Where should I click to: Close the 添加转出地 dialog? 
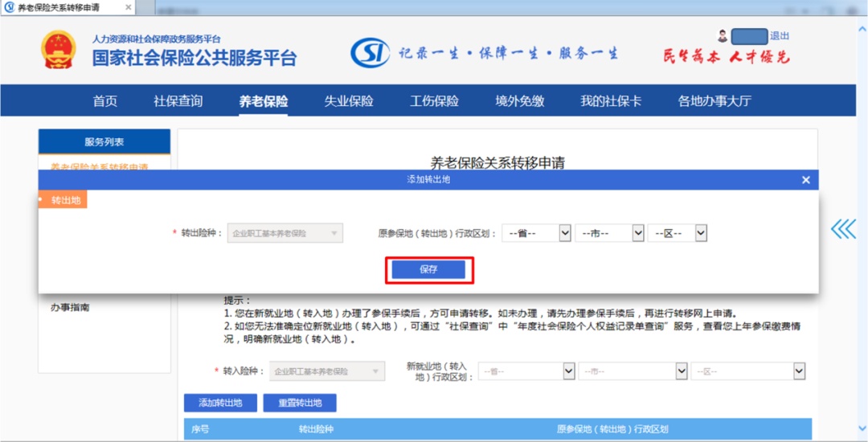(806, 180)
